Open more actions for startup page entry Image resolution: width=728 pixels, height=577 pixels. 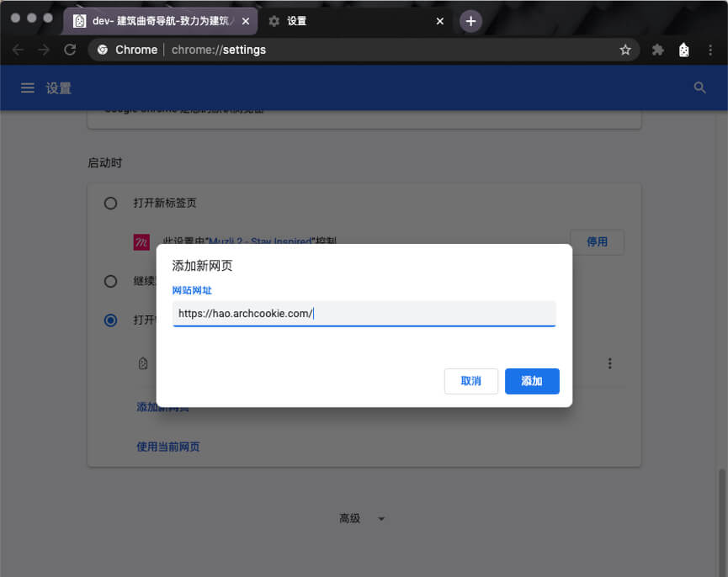[x=609, y=363]
